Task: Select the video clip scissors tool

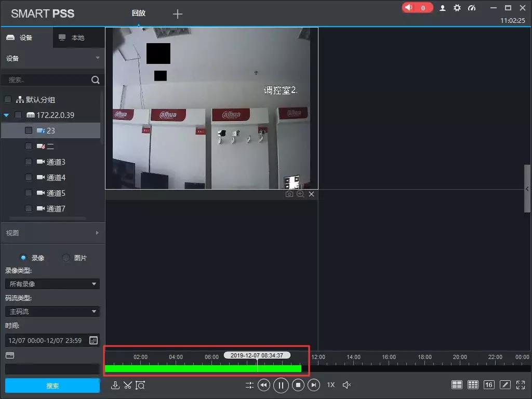Action: [x=128, y=385]
